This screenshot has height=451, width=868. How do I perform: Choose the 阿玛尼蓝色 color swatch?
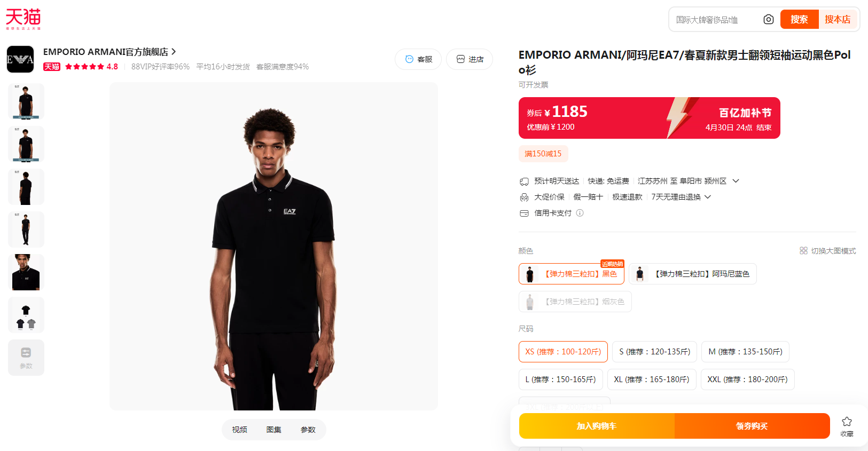pos(692,274)
